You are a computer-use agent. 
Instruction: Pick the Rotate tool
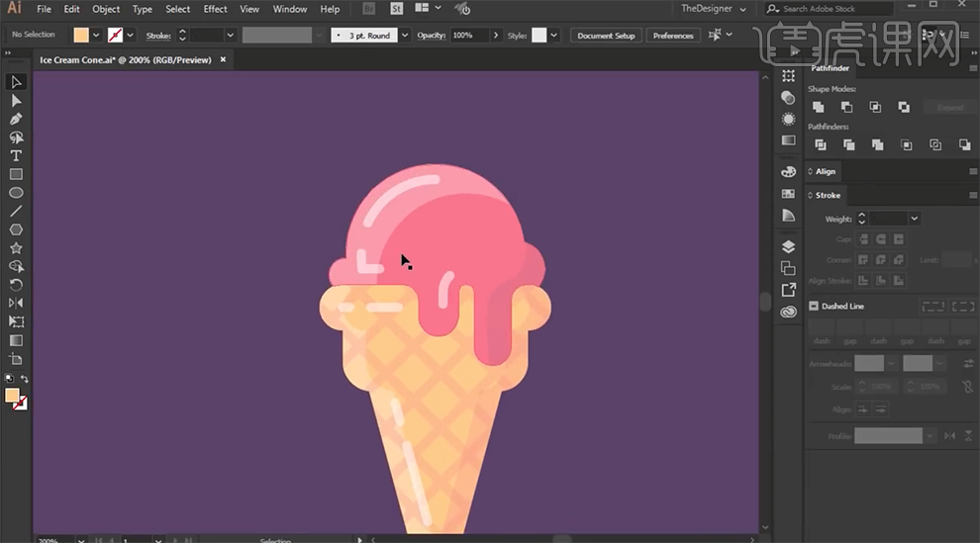pyautogui.click(x=16, y=285)
